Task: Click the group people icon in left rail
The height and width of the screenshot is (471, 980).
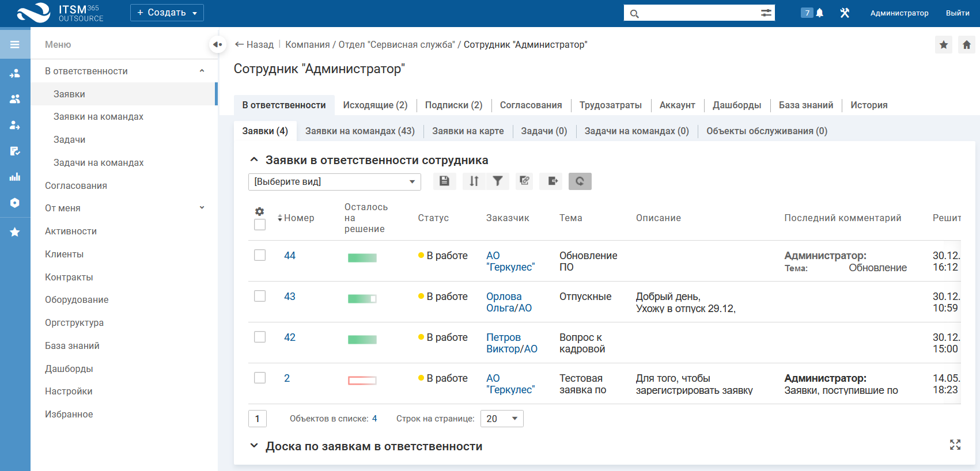Action: [x=15, y=99]
